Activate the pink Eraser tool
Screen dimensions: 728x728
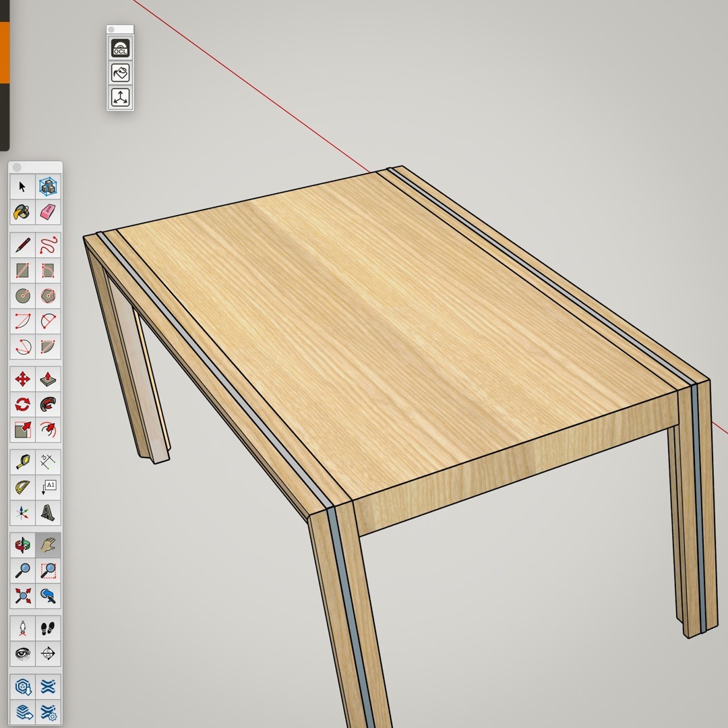coord(48,212)
